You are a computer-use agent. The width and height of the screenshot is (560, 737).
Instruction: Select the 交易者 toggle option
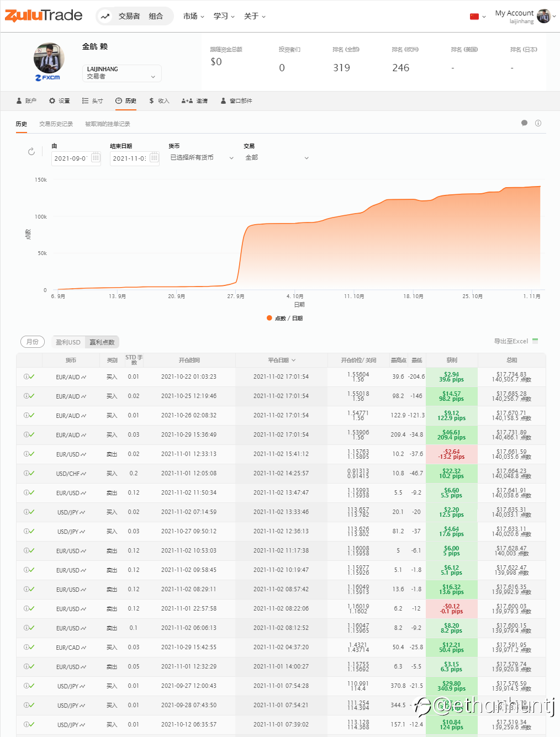pyautogui.click(x=129, y=16)
